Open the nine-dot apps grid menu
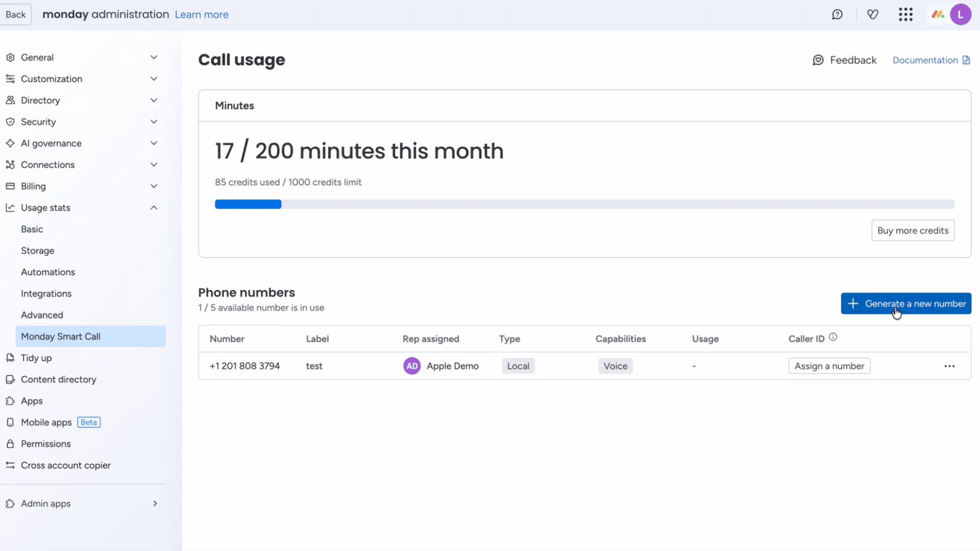Screen dimensions: 980x551 point(905,14)
